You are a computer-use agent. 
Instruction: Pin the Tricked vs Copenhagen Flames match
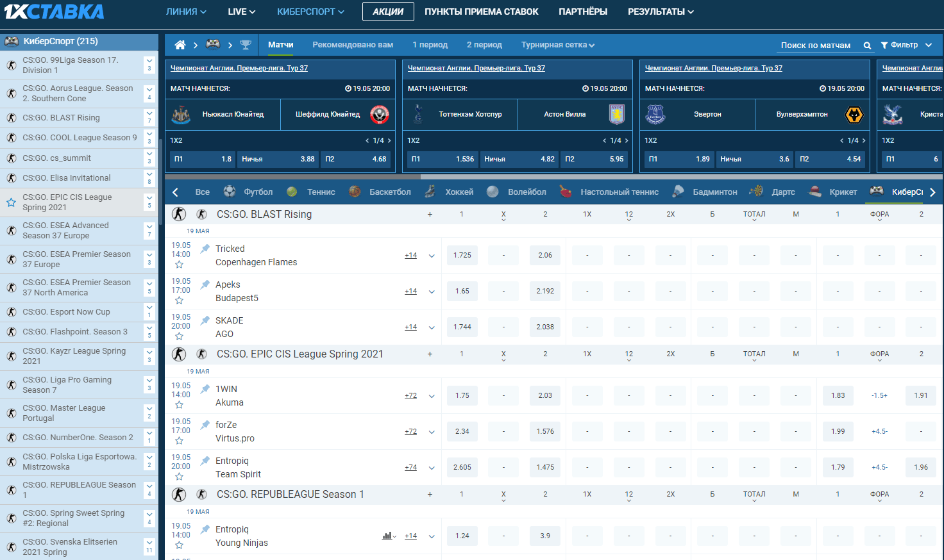(x=205, y=249)
